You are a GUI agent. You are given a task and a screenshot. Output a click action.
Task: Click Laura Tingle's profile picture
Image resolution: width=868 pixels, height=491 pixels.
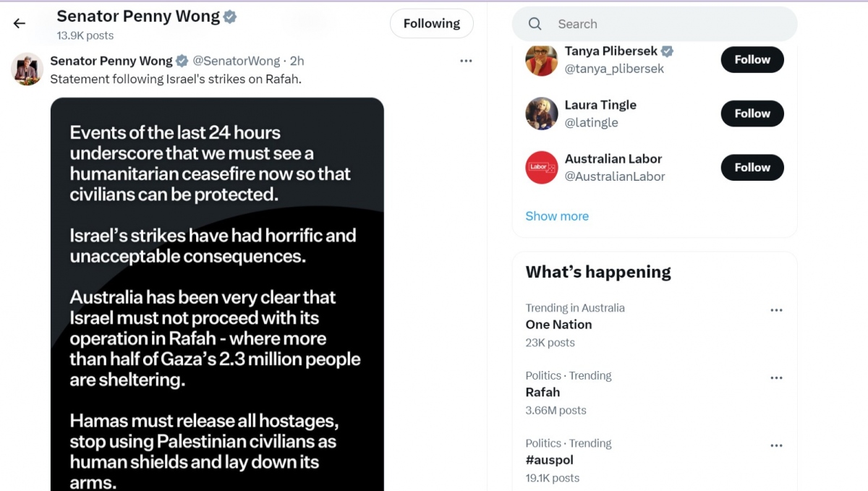[x=541, y=114]
